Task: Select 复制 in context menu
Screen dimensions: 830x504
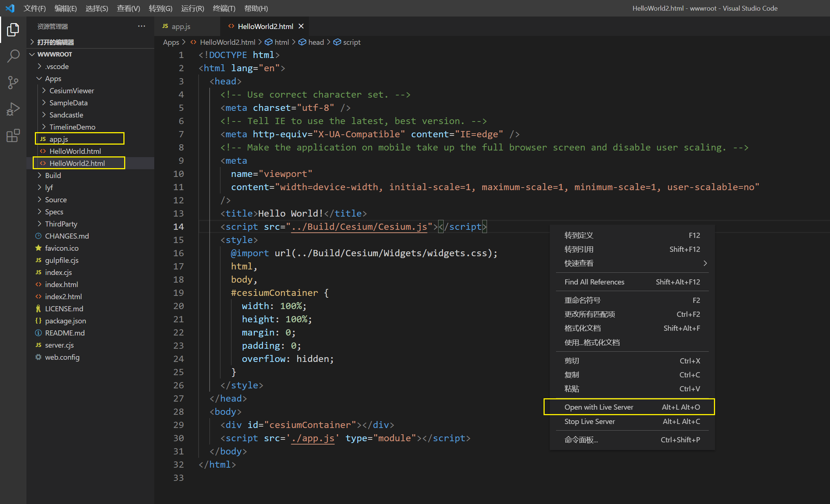Action: 632,375
